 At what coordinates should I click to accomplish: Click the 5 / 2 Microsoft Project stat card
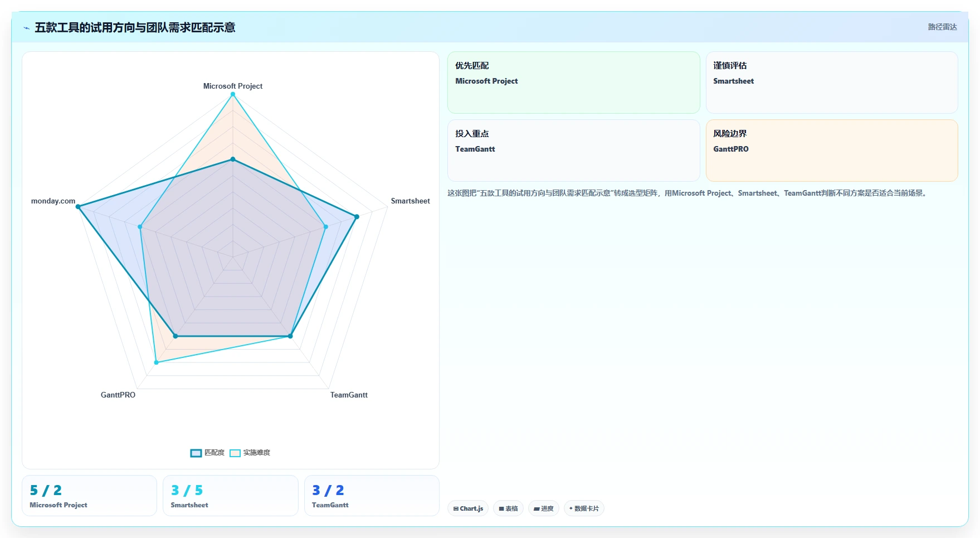[x=89, y=496]
